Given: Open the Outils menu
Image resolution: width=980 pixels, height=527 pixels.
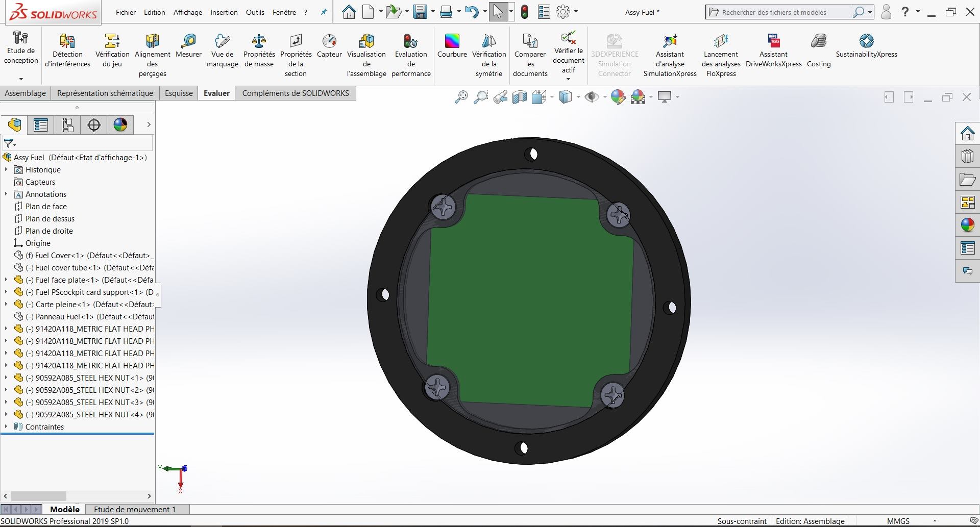Looking at the screenshot, I should point(255,12).
